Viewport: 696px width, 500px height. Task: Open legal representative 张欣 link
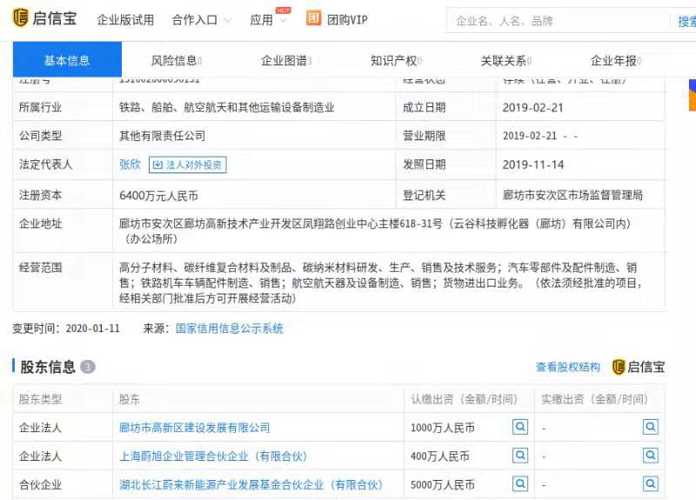[130, 164]
